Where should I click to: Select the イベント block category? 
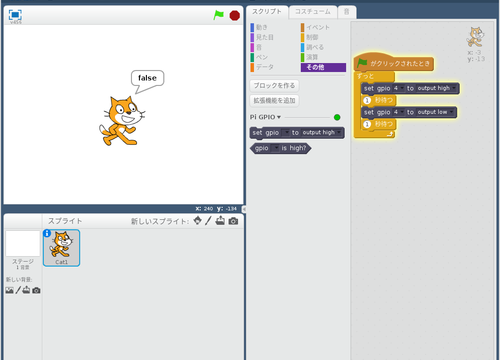tap(315, 27)
